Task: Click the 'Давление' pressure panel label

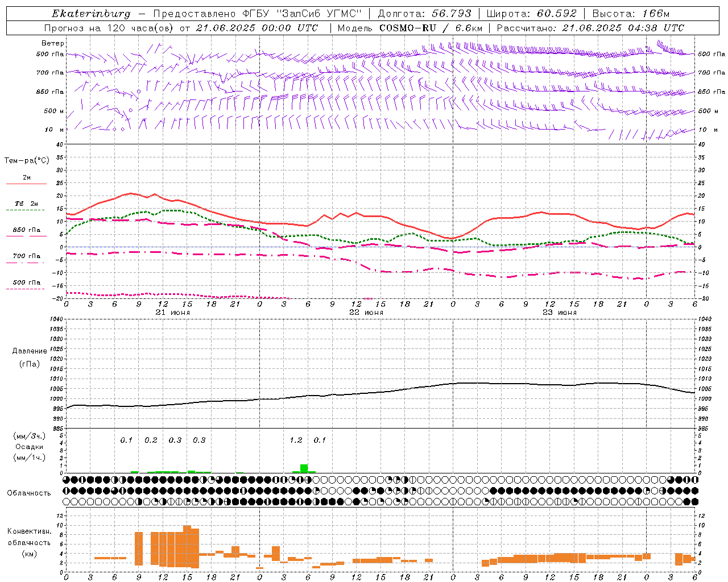Action: tap(30, 351)
